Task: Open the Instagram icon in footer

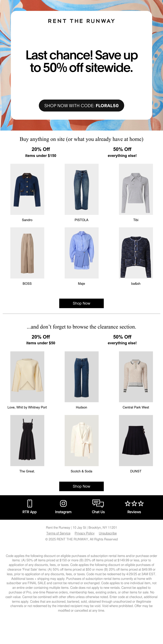Action: pos(63,503)
